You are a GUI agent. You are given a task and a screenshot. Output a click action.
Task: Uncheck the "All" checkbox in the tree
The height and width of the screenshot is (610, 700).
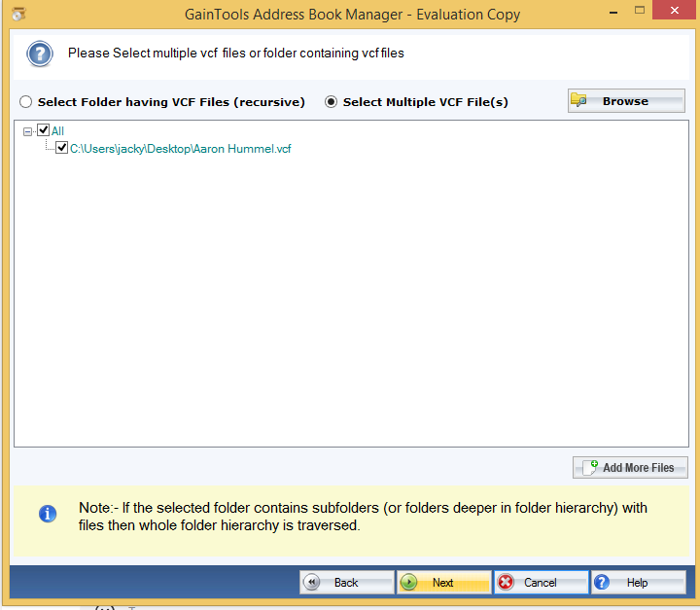pos(44,130)
